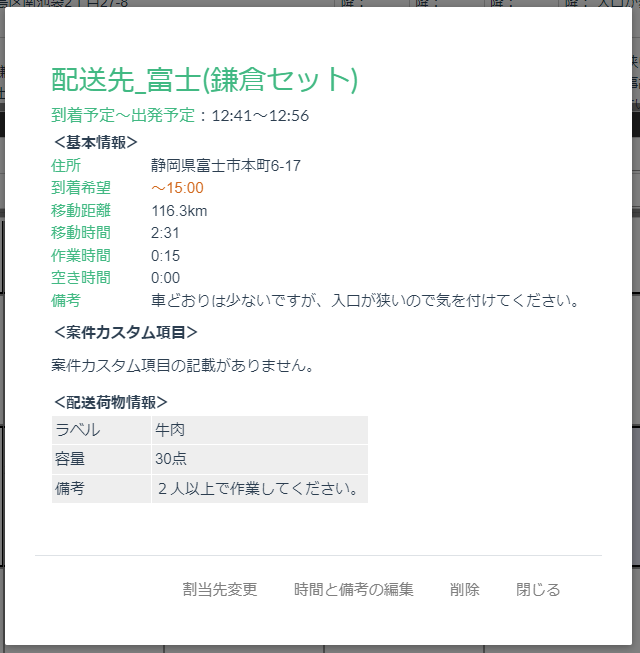
Task: Click the 基本情報 section heading
Action: coord(96,142)
